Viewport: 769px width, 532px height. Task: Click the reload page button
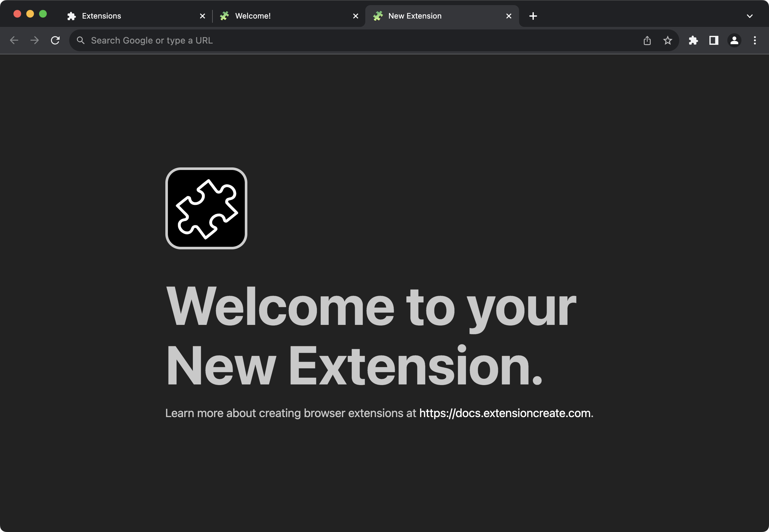point(54,40)
